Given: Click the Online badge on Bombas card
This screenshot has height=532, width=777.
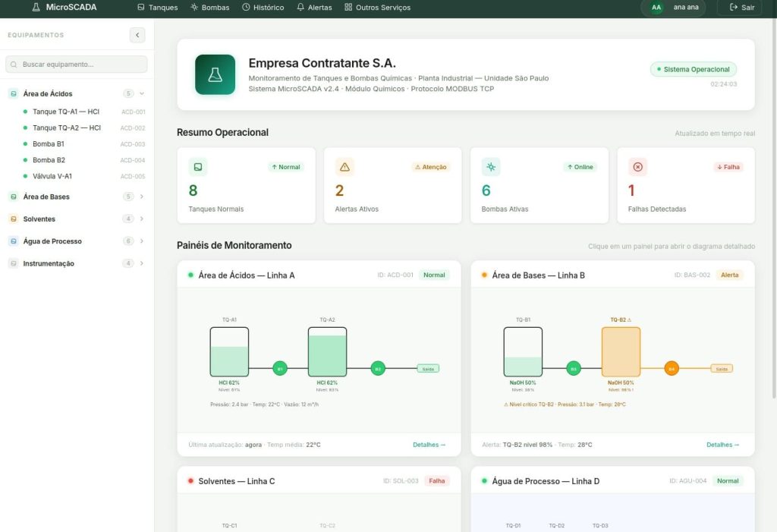Looking at the screenshot, I should [x=580, y=167].
